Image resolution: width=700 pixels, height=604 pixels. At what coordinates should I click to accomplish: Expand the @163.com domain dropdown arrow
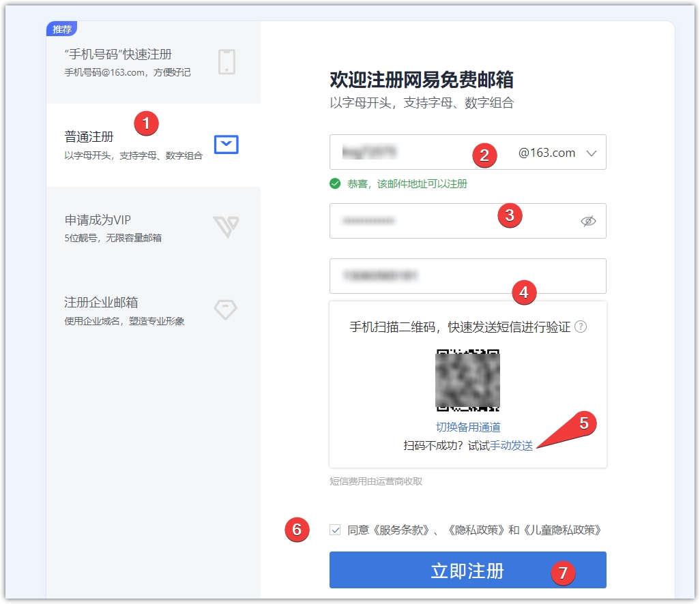click(x=592, y=153)
